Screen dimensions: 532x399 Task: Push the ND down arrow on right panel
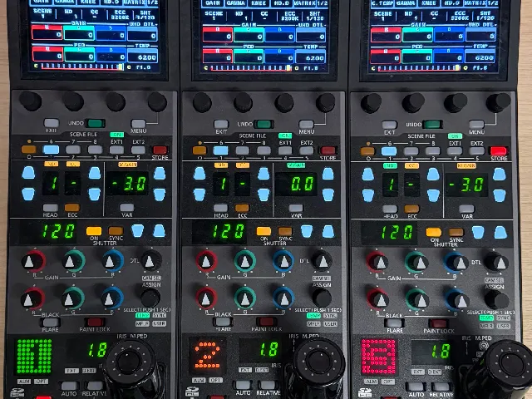click(x=367, y=196)
